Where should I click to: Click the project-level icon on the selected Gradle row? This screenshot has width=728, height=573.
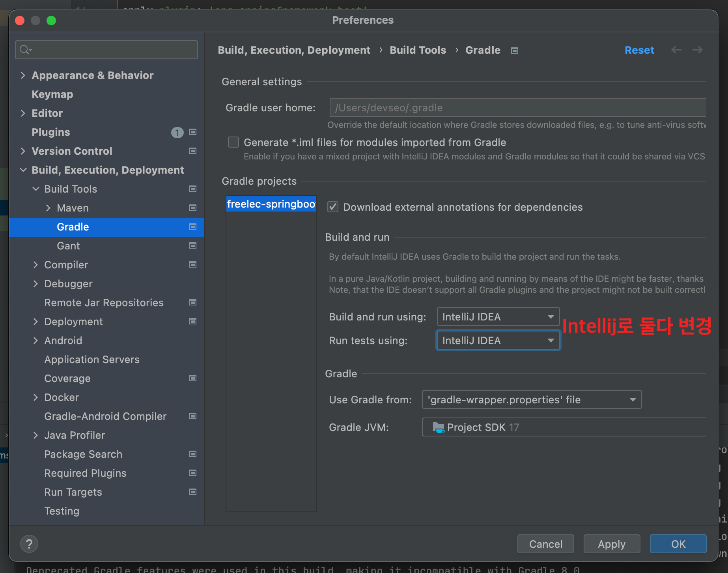pos(193,227)
